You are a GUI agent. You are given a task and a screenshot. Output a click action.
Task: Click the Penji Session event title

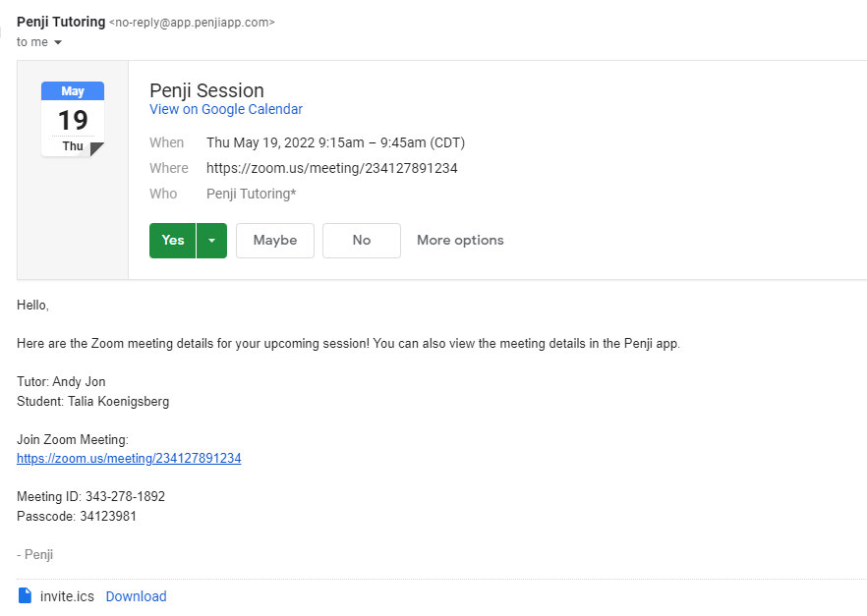click(206, 90)
